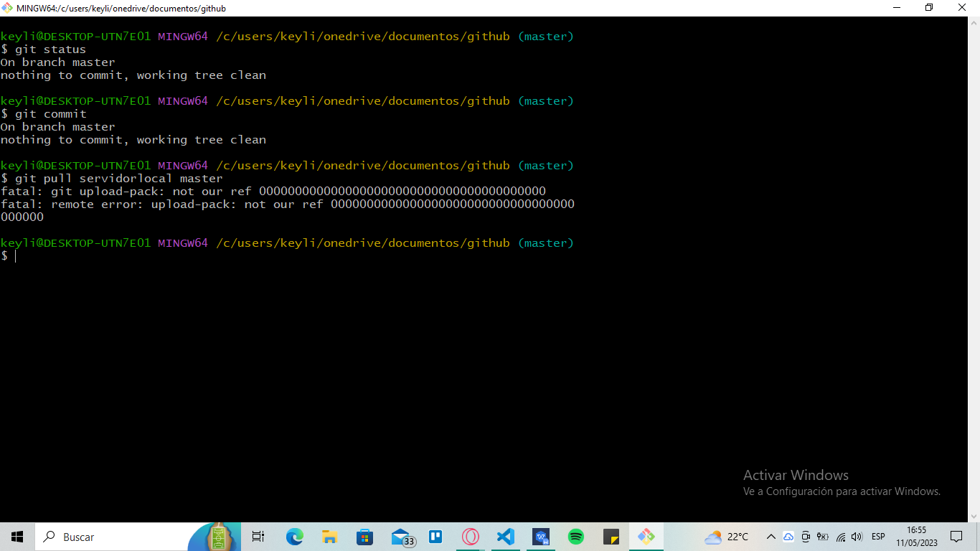Launch Microsoft Edge from the taskbar

click(294, 537)
